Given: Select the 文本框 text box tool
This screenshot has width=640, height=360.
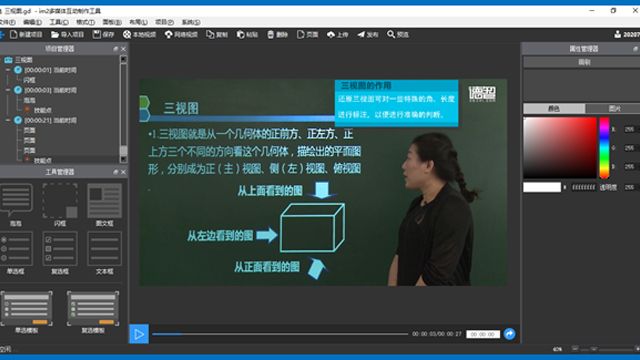Looking at the screenshot, I should coord(104,249).
